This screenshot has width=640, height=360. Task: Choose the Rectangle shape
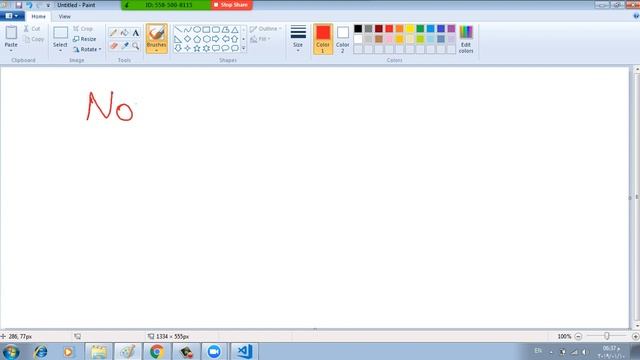pos(206,29)
